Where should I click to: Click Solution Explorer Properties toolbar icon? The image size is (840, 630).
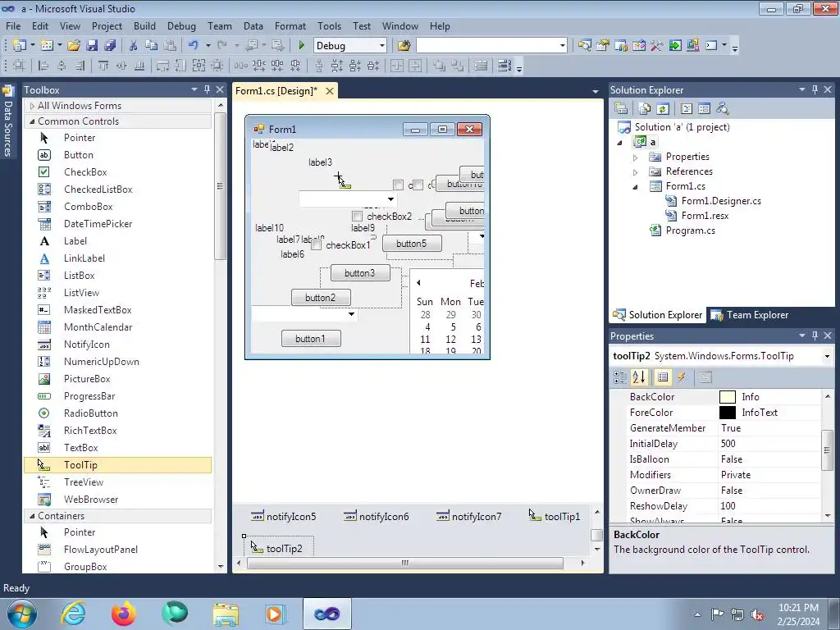[621, 109]
